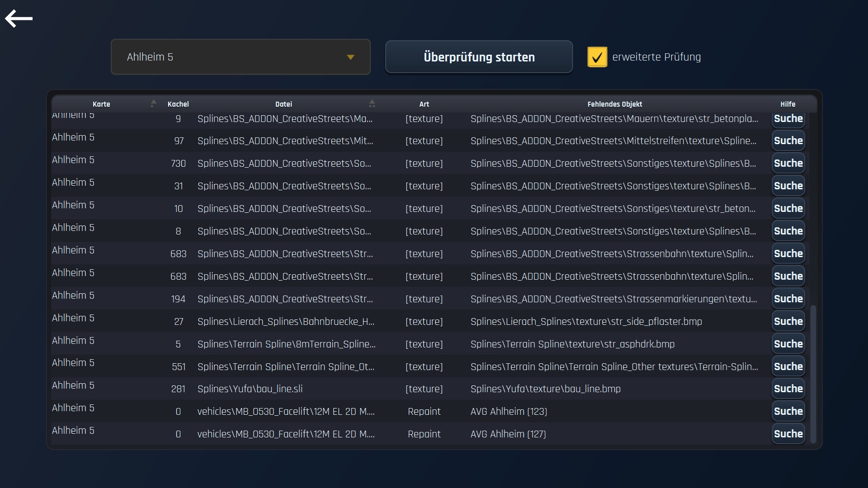868x488 pixels.
Task: Click Suche for tile 194 Strassenmarkierungen row
Action: (788, 299)
